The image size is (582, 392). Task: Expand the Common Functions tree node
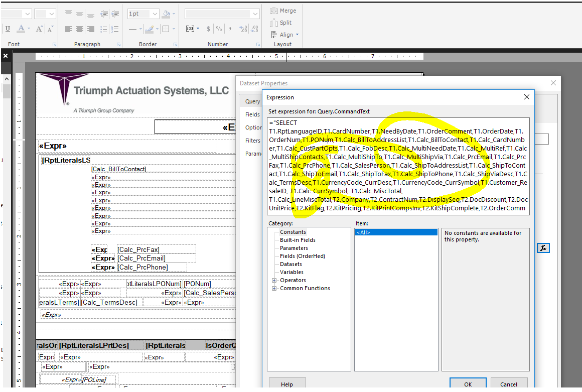pyautogui.click(x=274, y=289)
